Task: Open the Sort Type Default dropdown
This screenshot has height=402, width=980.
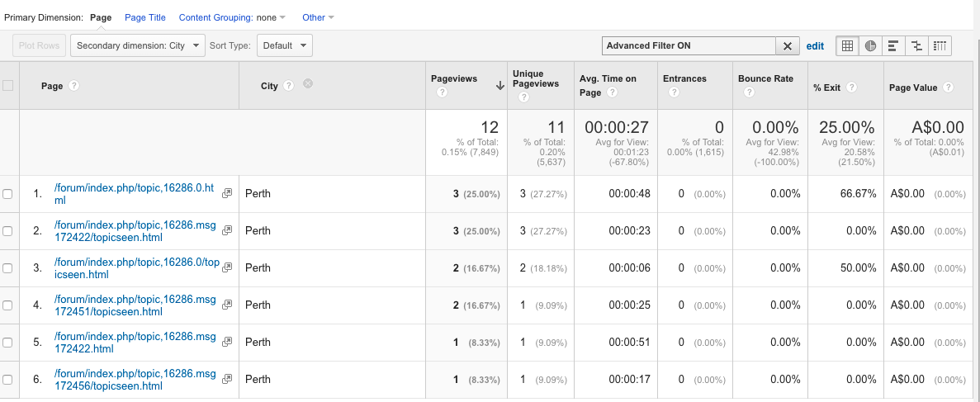Action: [x=284, y=46]
